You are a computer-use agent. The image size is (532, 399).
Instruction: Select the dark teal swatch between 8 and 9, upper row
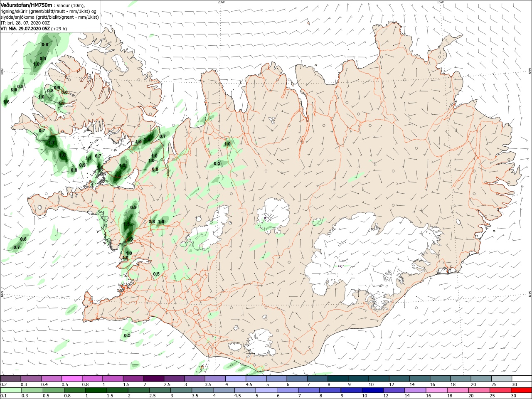click(337, 378)
